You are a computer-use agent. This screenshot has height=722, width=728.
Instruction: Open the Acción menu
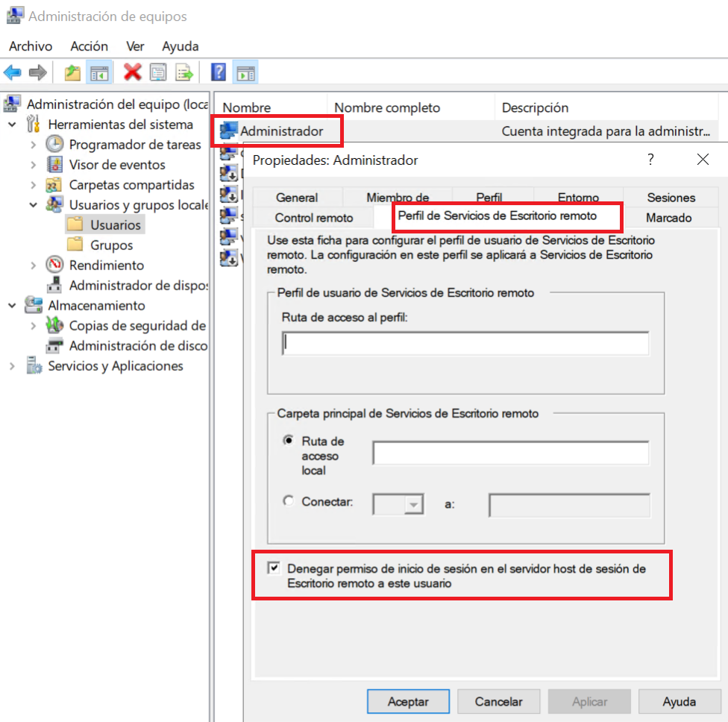click(89, 46)
